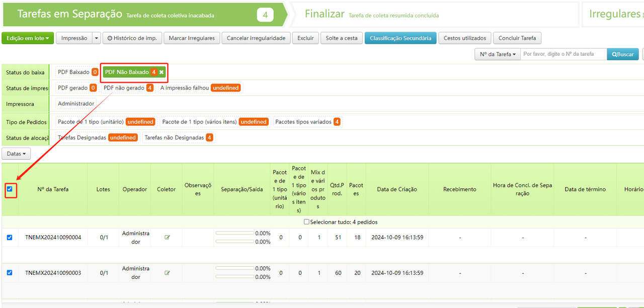Screen dimensions: 644x308
Task: Click edit icon for task TNEMX202410090003
Action: (167, 273)
